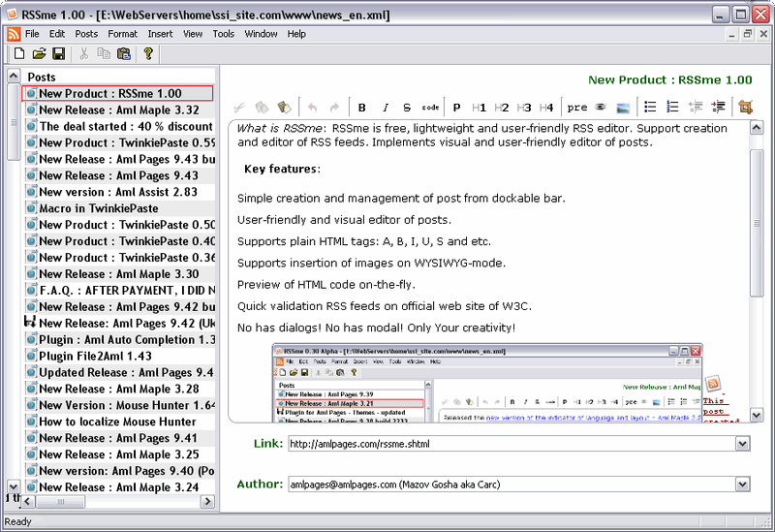This screenshot has width=775, height=532.
Task: Insert image with picture icon
Action: point(623,108)
